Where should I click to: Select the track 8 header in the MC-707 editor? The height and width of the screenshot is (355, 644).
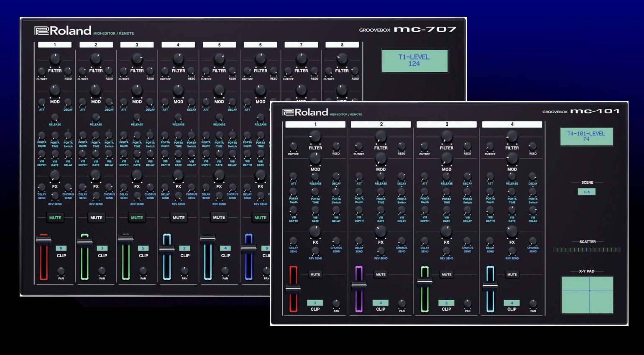(342, 45)
